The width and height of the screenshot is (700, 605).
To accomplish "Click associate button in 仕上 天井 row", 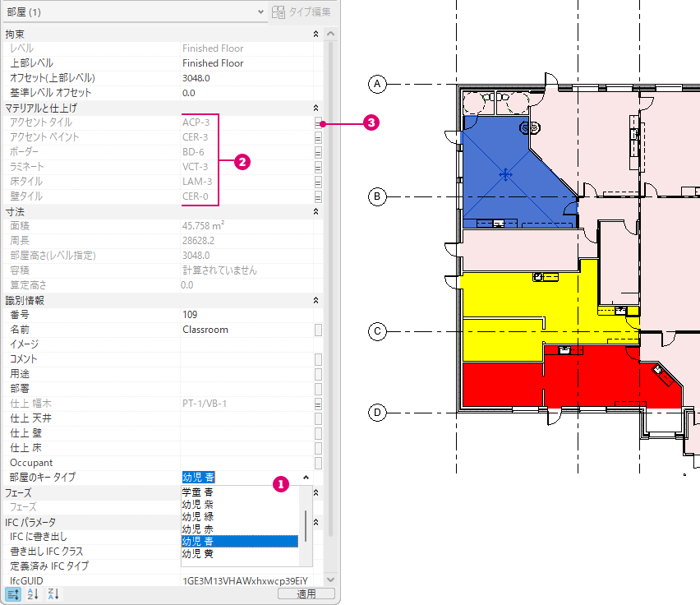I will coord(318,418).
